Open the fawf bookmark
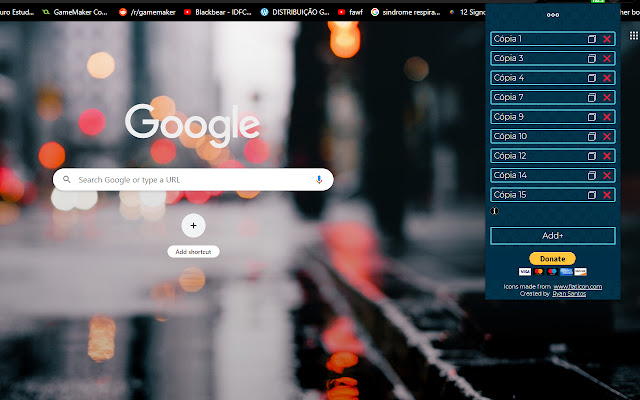Image resolution: width=640 pixels, height=400 pixels. (x=351, y=12)
